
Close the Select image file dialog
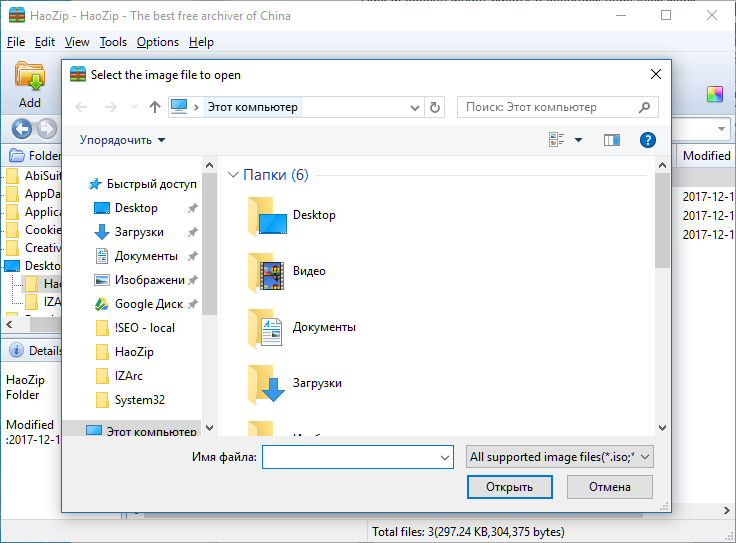coord(656,74)
